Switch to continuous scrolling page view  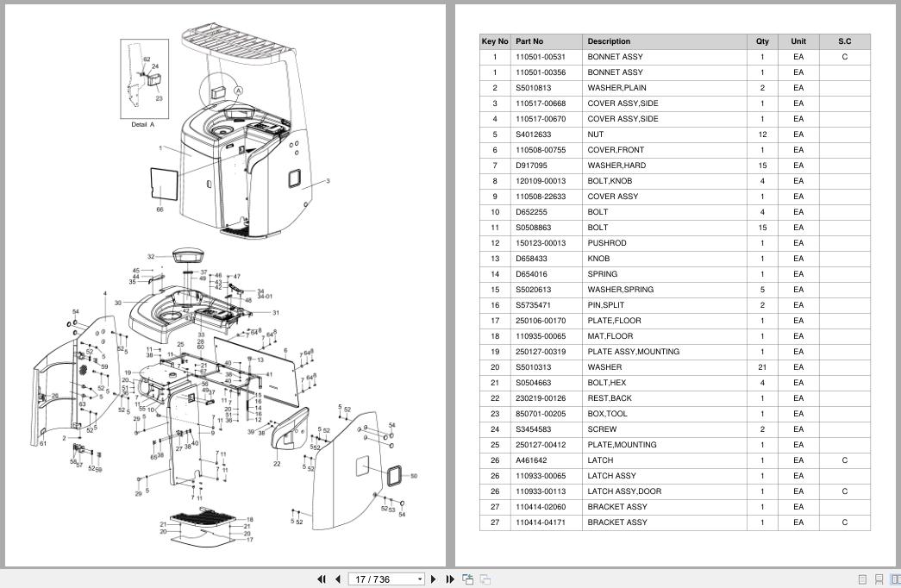[879, 579]
